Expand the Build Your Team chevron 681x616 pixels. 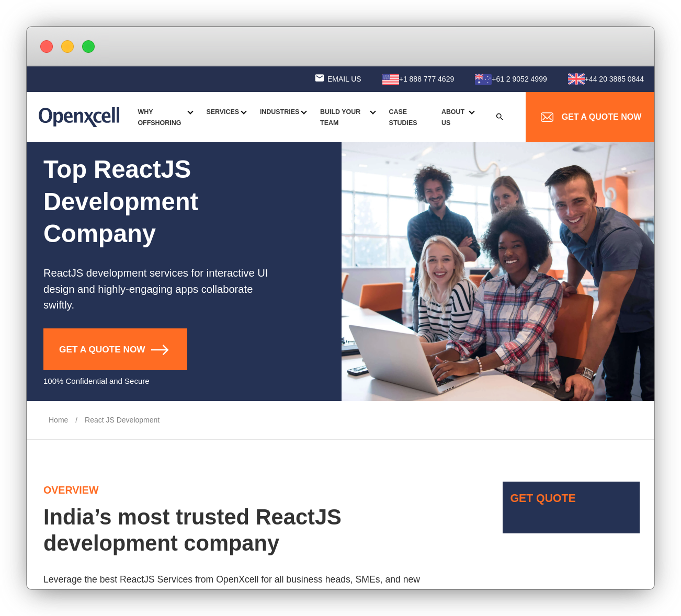click(x=373, y=112)
